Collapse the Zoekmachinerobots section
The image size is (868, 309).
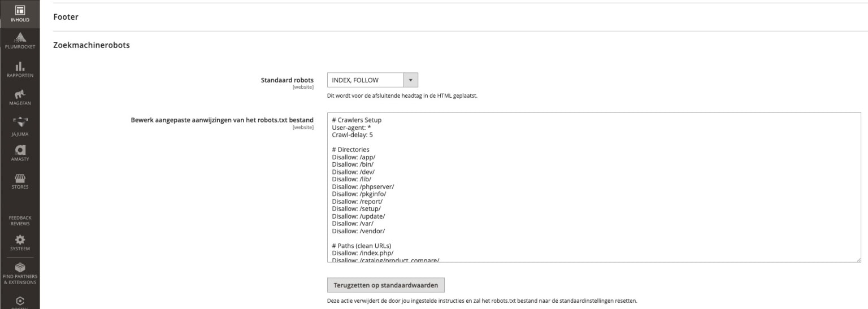(92, 45)
